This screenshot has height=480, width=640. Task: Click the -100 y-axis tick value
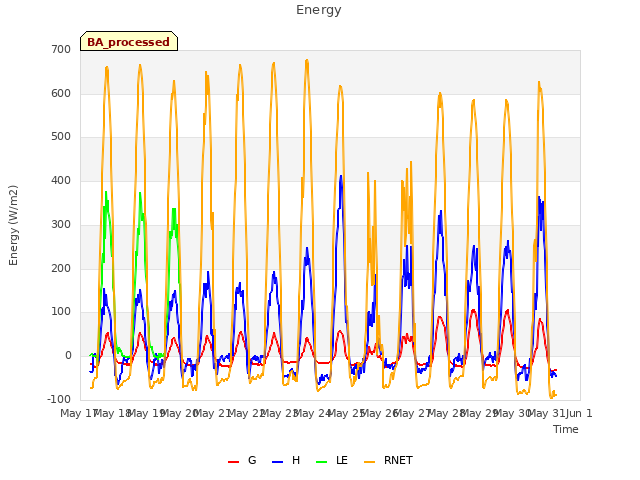pos(59,399)
